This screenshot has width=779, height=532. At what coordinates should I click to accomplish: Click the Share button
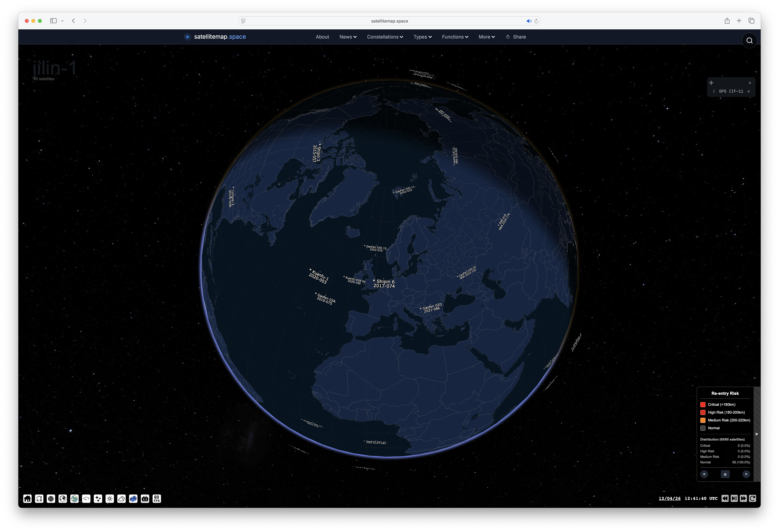(x=516, y=37)
